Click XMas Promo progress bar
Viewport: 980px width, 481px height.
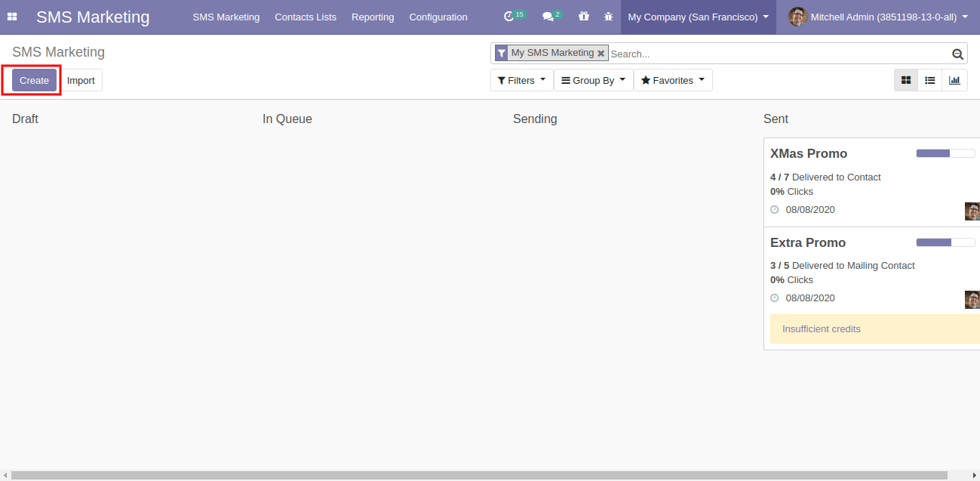945,153
